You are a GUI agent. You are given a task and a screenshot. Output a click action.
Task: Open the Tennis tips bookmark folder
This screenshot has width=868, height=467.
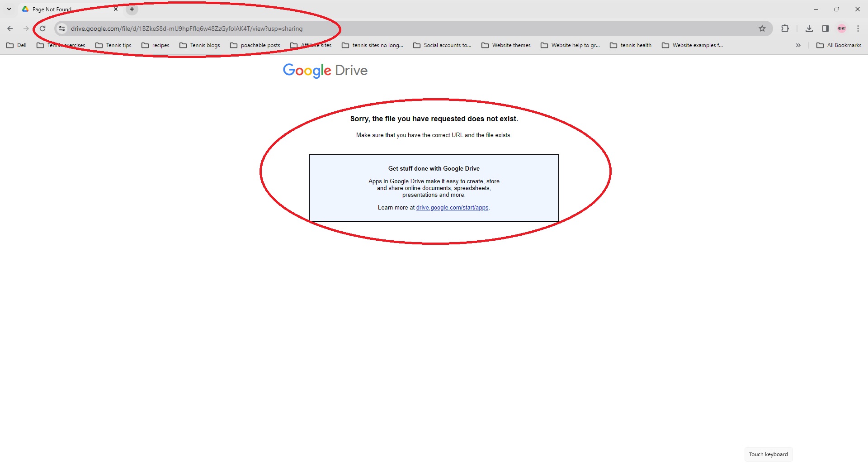pyautogui.click(x=113, y=45)
